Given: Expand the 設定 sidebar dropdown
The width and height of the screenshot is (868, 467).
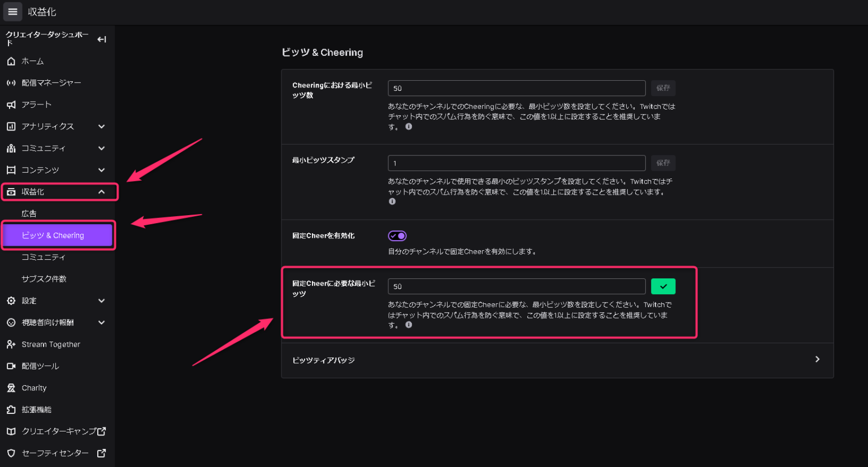Looking at the screenshot, I should pos(102,300).
